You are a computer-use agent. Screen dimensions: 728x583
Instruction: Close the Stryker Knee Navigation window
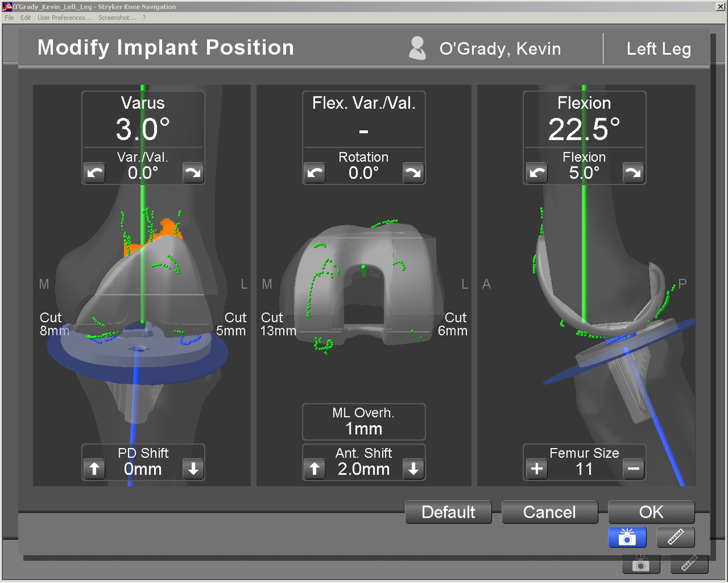(x=720, y=6)
